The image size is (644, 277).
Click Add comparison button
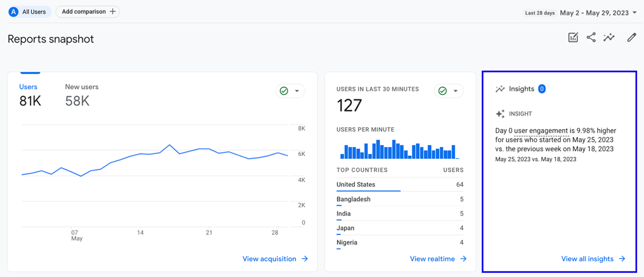coord(88,11)
